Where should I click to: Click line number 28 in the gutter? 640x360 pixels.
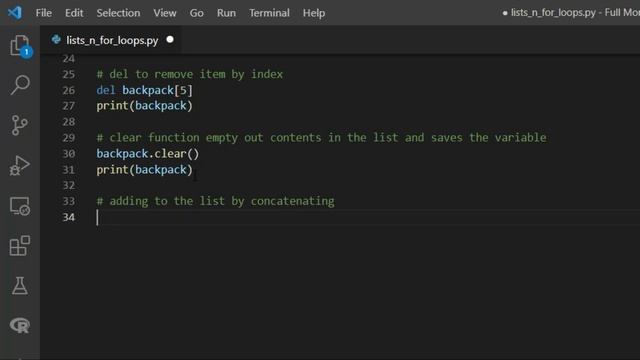(x=69, y=122)
